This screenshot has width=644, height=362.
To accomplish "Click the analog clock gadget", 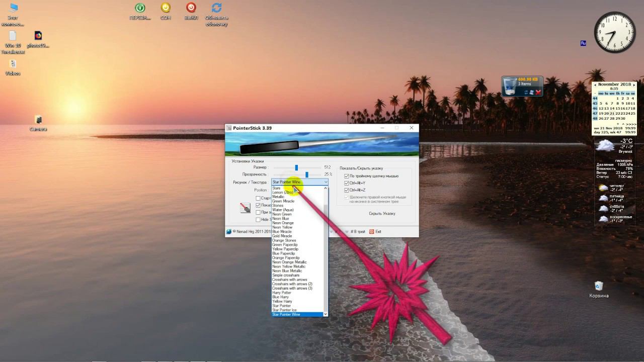I will [615, 32].
